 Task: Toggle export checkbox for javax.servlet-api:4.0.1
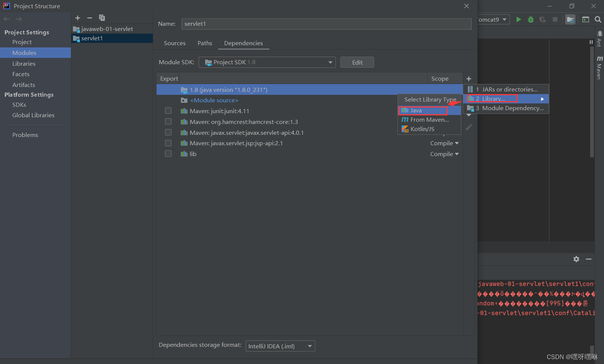[x=168, y=133]
